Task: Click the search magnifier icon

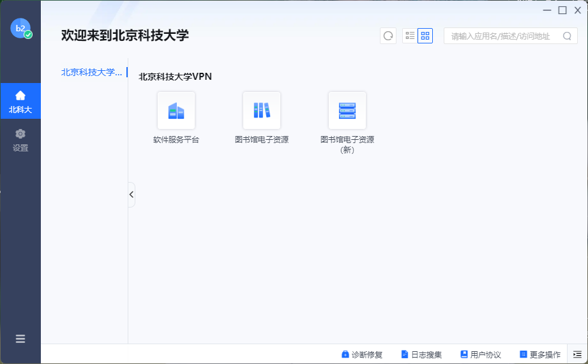Action: tap(567, 36)
